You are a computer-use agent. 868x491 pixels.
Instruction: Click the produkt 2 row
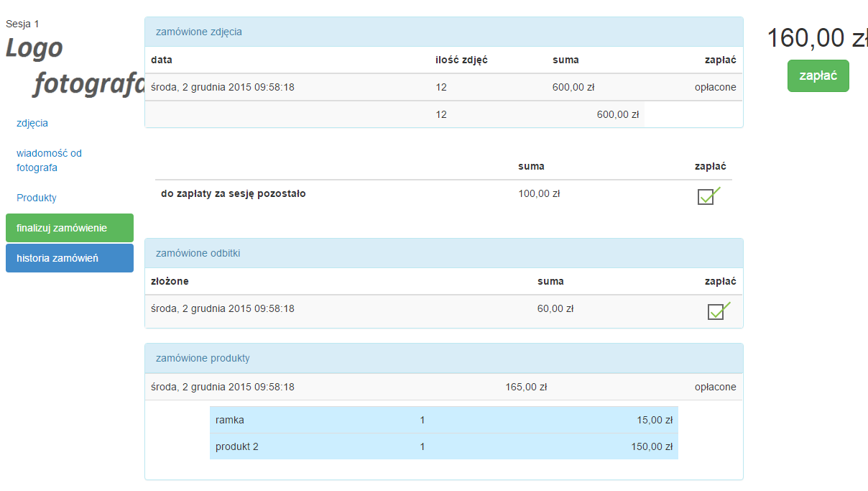pyautogui.click(x=443, y=446)
